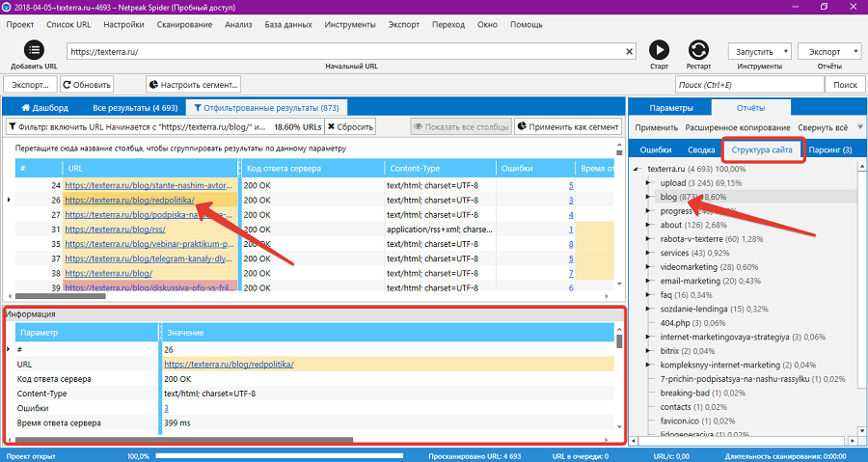Select the 404.php (3) tree item
Viewport: 868px width, 462px height.
[692, 323]
